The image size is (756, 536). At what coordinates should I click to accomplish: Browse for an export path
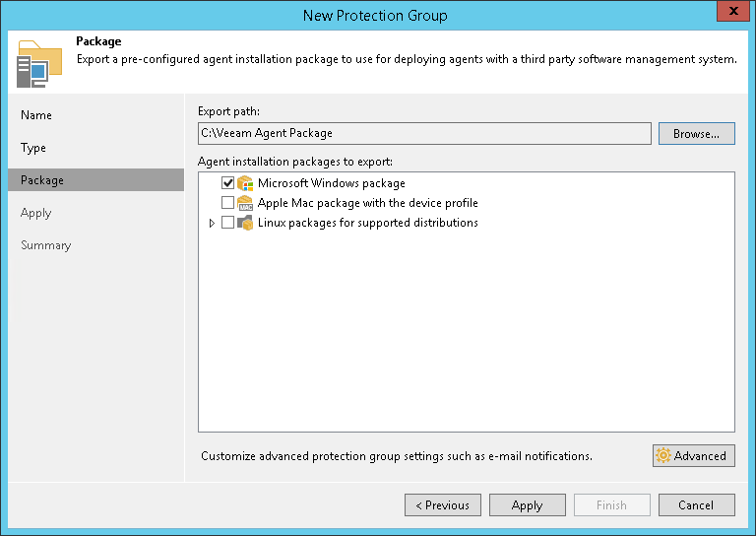pyautogui.click(x=696, y=133)
